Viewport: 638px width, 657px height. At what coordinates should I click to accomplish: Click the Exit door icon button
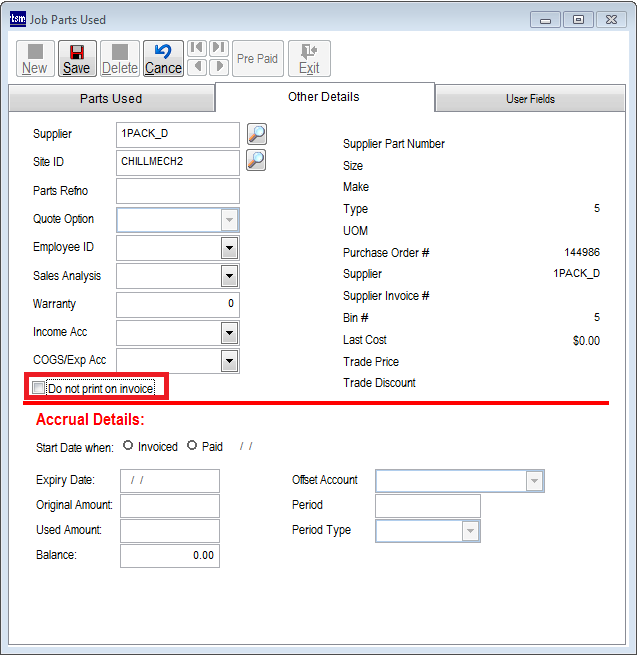click(309, 59)
